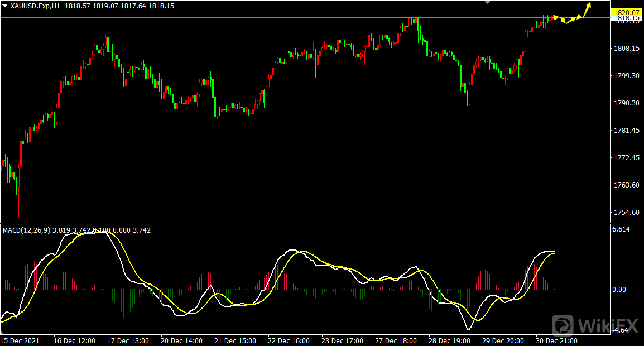Click the final upward yellow forecast arrow
Screen dimensions: 644x346
tap(587, 9)
